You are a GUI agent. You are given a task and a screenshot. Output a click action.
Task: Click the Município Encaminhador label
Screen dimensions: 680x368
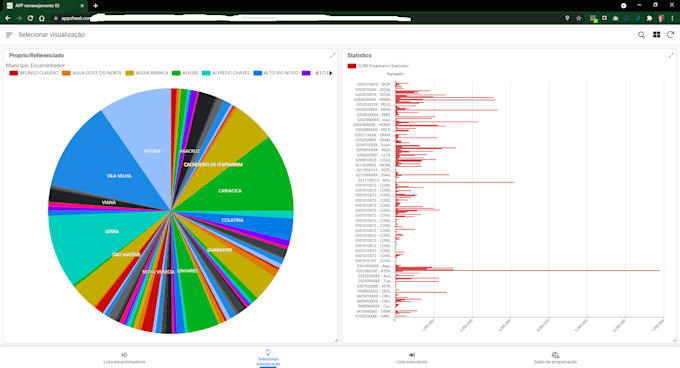35,65
